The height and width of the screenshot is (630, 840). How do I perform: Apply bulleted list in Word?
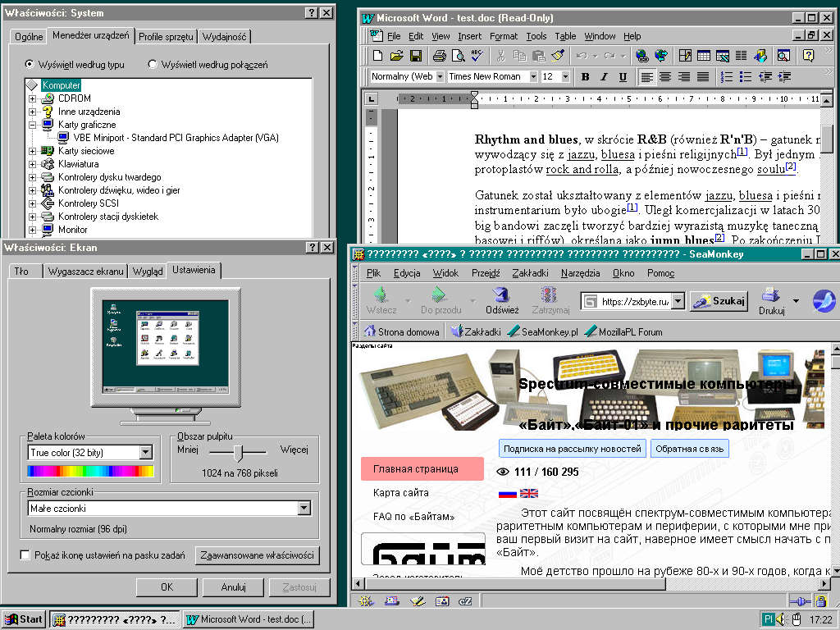(x=745, y=76)
